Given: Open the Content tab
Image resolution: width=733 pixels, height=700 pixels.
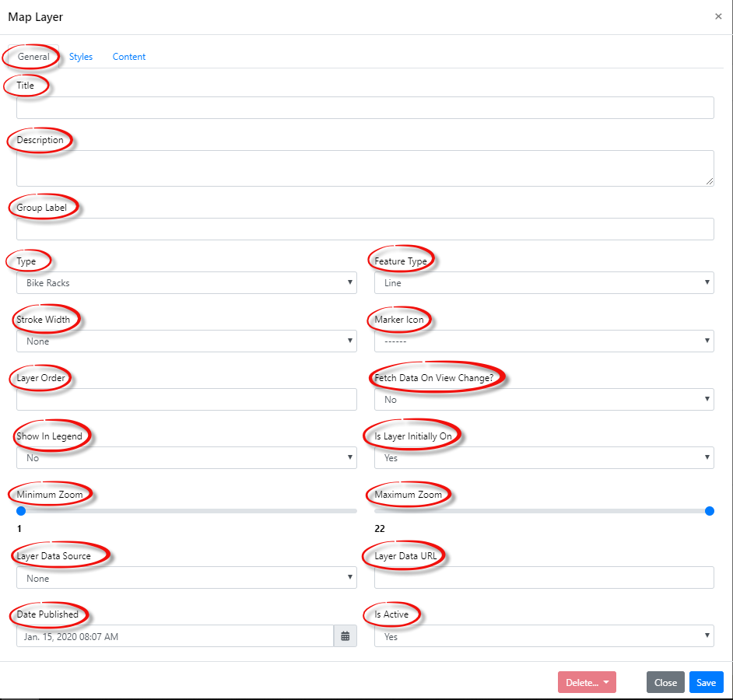Looking at the screenshot, I should click(x=129, y=57).
